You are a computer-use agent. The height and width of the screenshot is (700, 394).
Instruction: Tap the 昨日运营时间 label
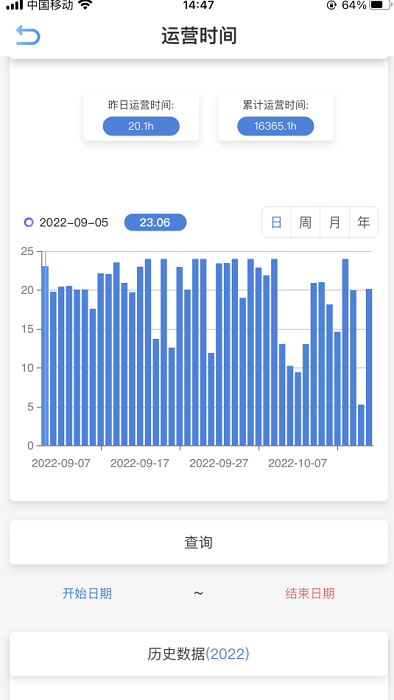pos(141,105)
